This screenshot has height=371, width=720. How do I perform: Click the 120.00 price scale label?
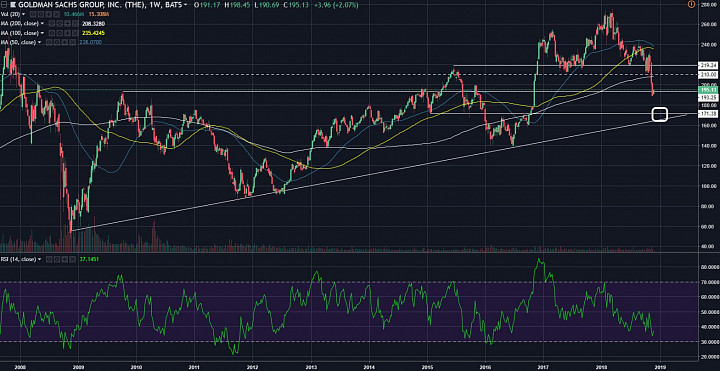tap(708, 166)
